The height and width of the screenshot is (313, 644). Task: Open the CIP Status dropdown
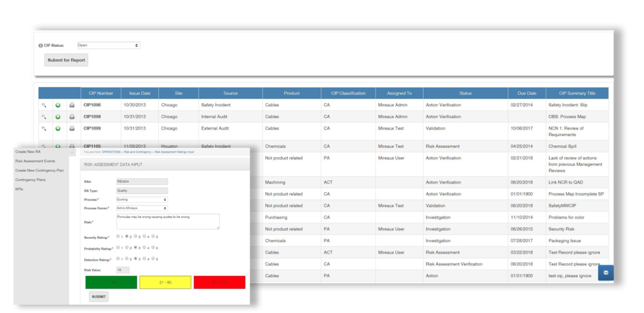pyautogui.click(x=108, y=45)
